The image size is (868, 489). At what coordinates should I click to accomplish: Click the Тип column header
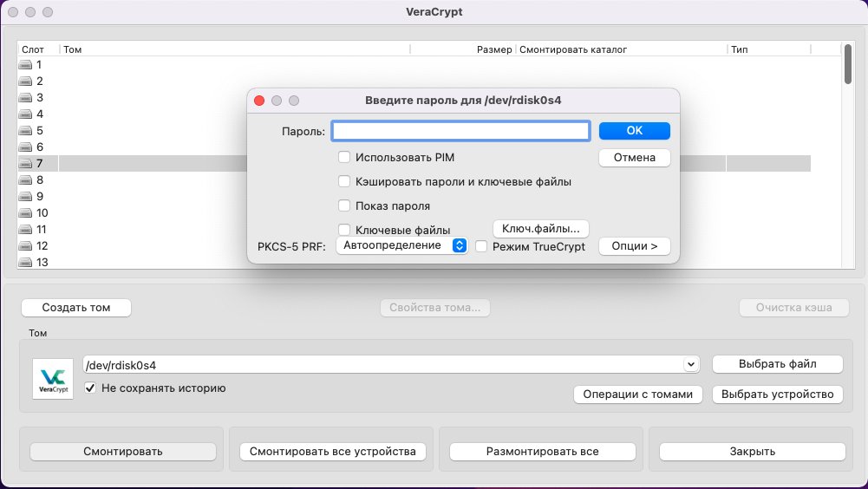click(739, 49)
